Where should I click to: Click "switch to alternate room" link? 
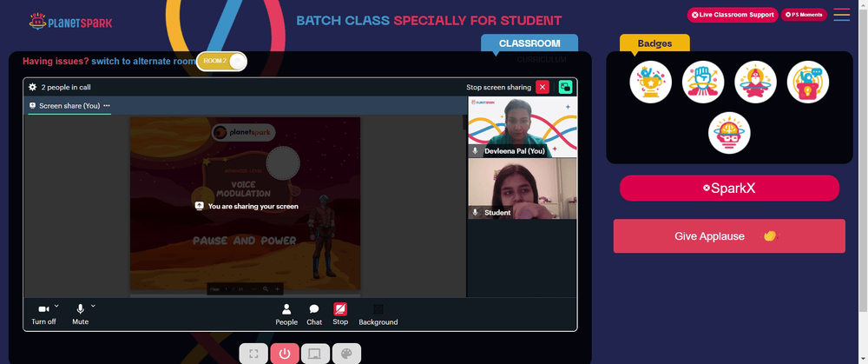pos(144,61)
